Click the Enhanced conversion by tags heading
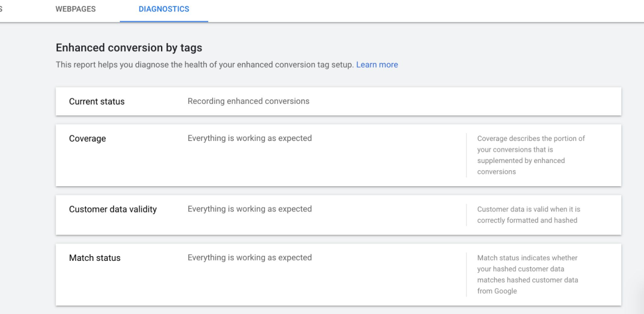 click(x=129, y=48)
